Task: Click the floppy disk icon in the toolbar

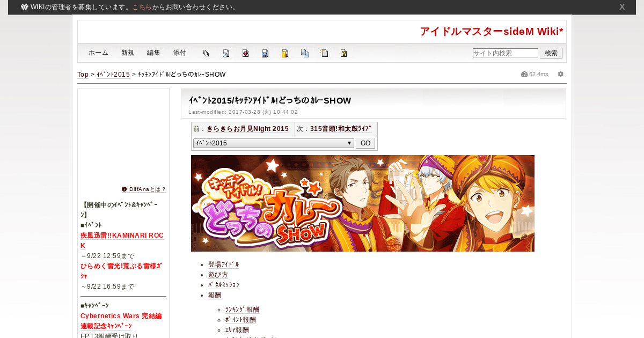Action: coord(265,53)
